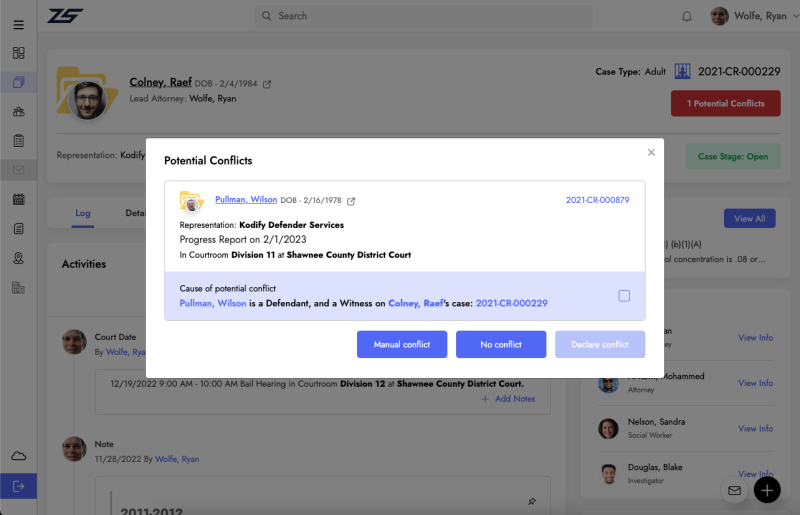Click the cloud icon in sidebar

(18, 456)
